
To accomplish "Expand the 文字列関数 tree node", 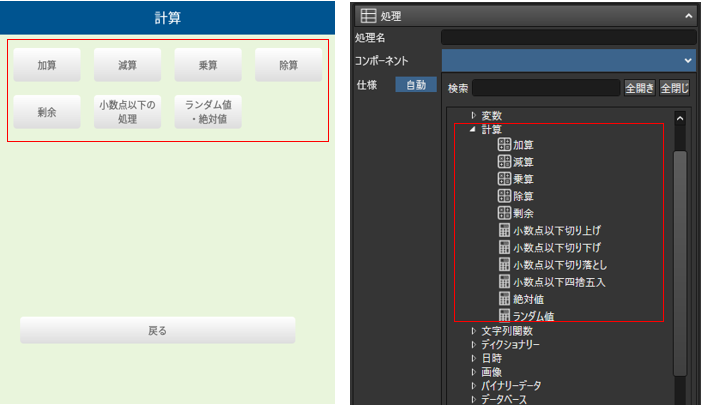I will (473, 331).
